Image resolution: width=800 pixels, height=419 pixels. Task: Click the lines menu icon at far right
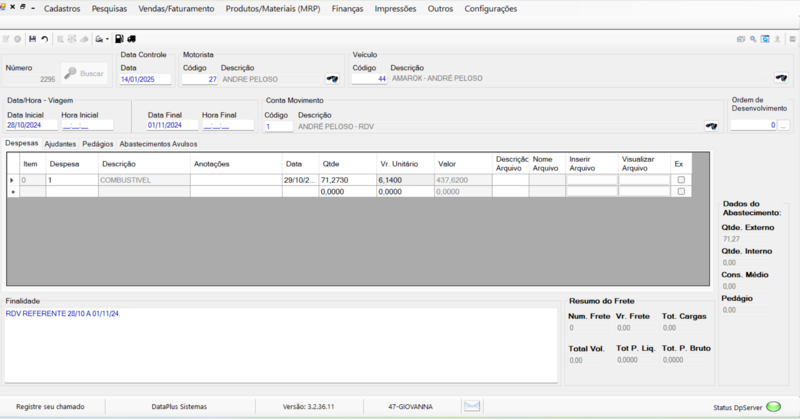[x=792, y=39]
